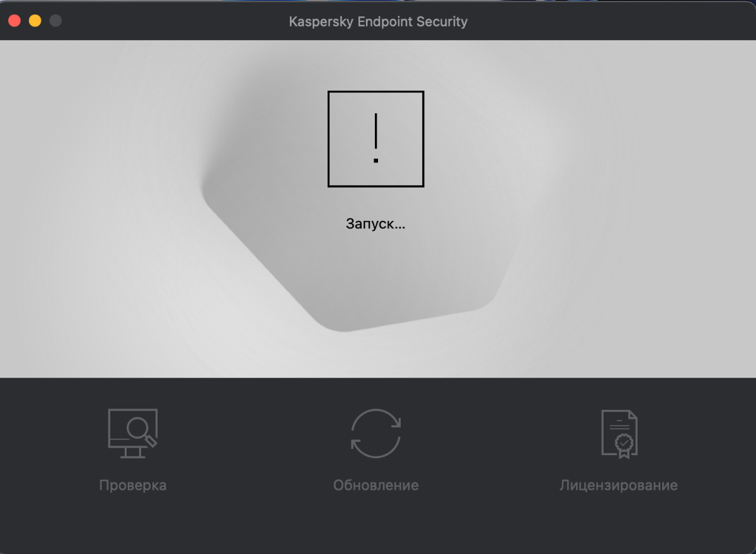Click the dot of the exclamation mark
Screen dimensions: 756x554
tap(376, 161)
